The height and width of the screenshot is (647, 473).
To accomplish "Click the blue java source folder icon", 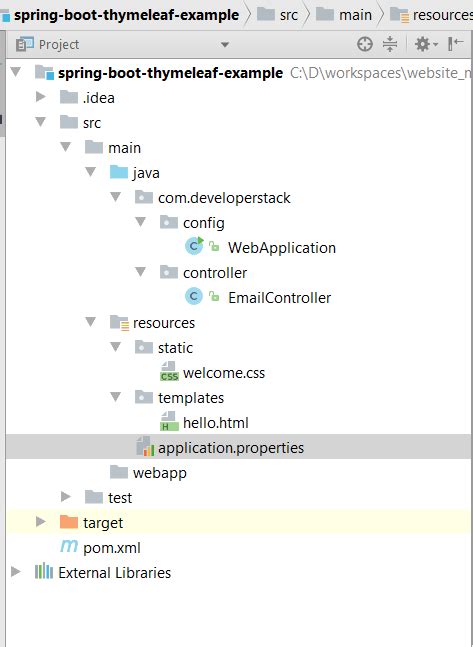I will pos(119,172).
